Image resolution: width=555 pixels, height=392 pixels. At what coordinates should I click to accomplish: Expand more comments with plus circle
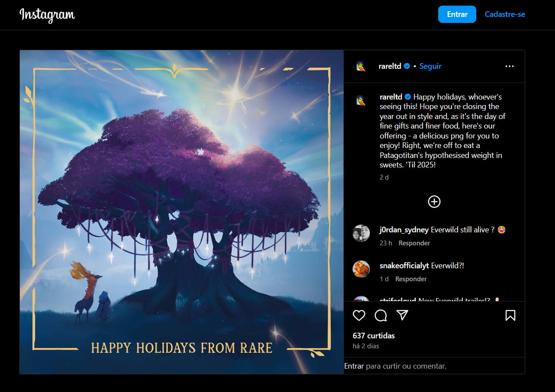coord(434,202)
